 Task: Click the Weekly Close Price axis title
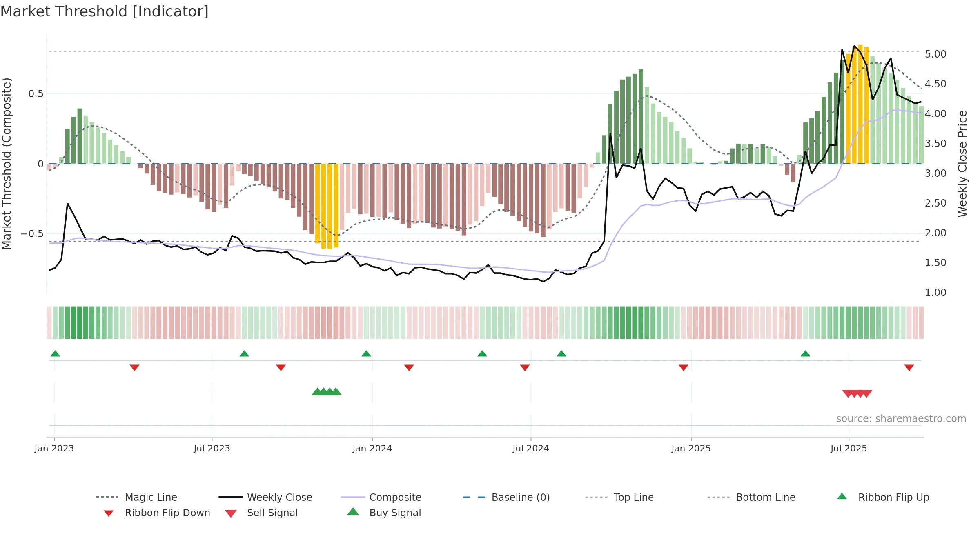(963, 163)
